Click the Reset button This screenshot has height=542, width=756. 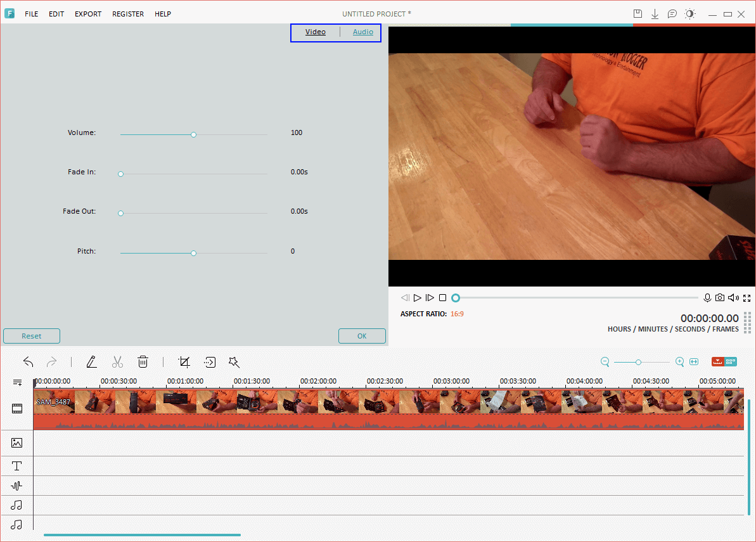(32, 336)
